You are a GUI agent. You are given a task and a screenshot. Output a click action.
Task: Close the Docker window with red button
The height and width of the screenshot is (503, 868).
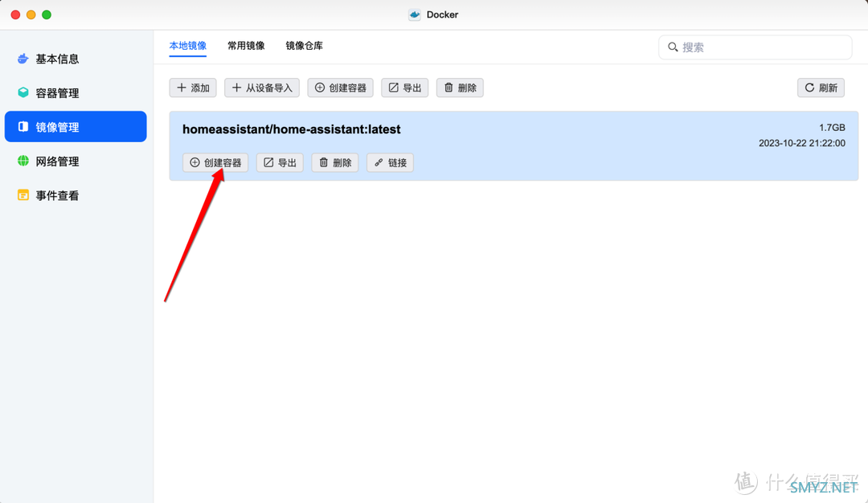pyautogui.click(x=15, y=15)
